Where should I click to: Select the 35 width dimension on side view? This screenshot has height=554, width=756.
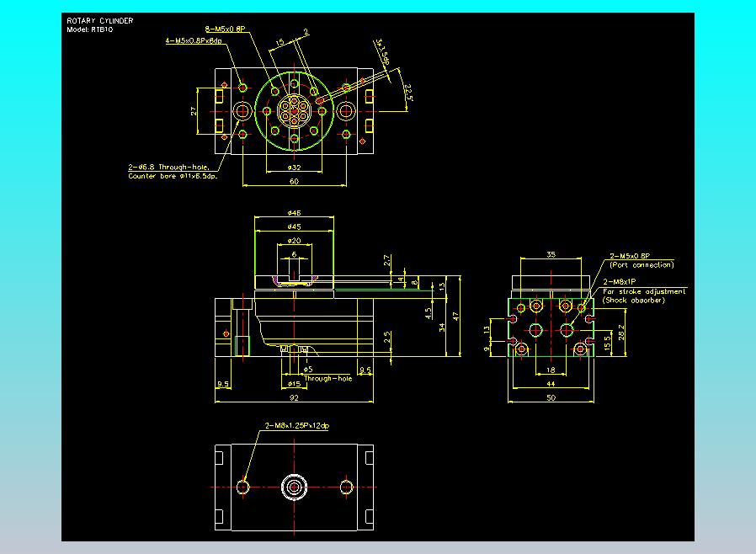551,254
